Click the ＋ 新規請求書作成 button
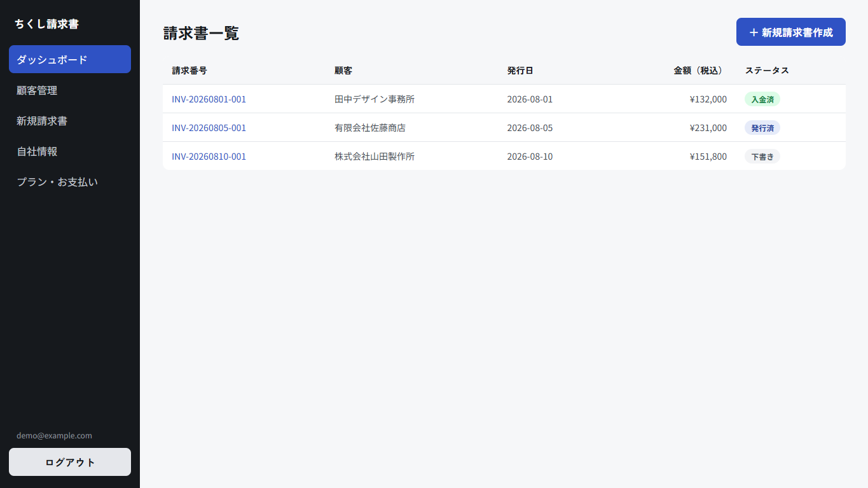Viewport: 868px width, 488px height. pos(790,32)
